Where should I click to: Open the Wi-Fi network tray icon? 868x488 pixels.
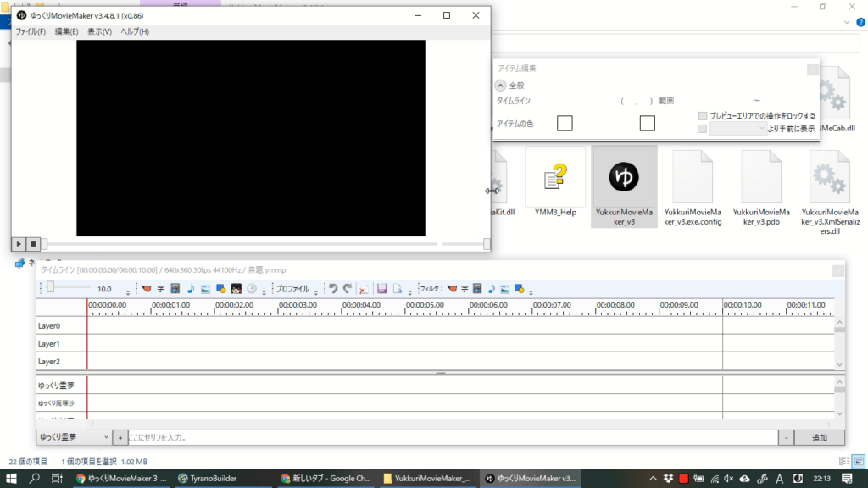715,479
